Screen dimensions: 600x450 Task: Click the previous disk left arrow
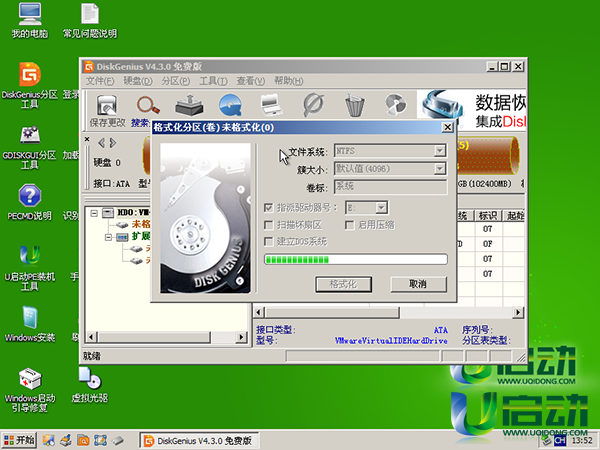[101, 143]
